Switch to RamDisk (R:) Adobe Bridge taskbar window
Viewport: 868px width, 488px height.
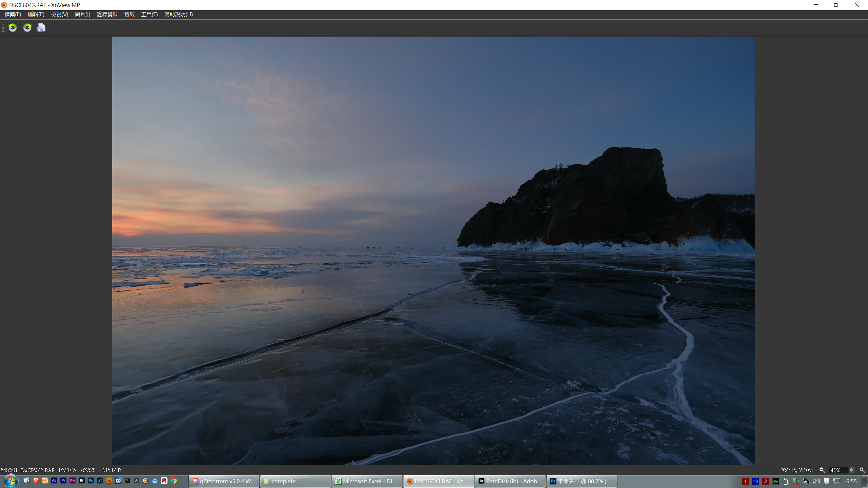tap(510, 481)
